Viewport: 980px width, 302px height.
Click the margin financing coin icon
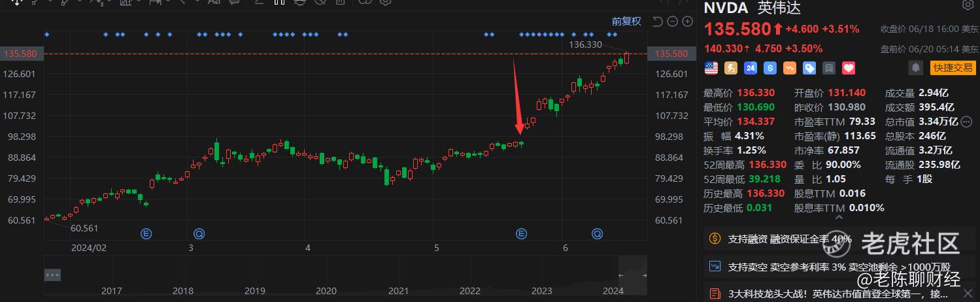point(715,239)
